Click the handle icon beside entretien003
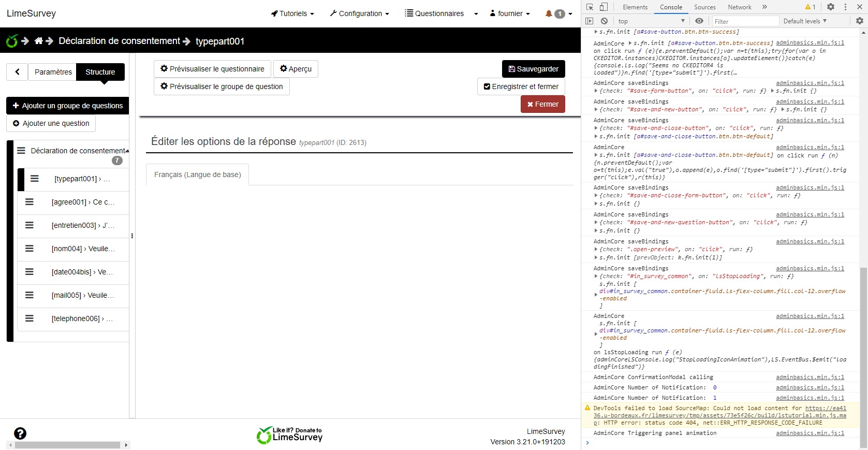This screenshot has height=450, width=868. click(x=30, y=225)
